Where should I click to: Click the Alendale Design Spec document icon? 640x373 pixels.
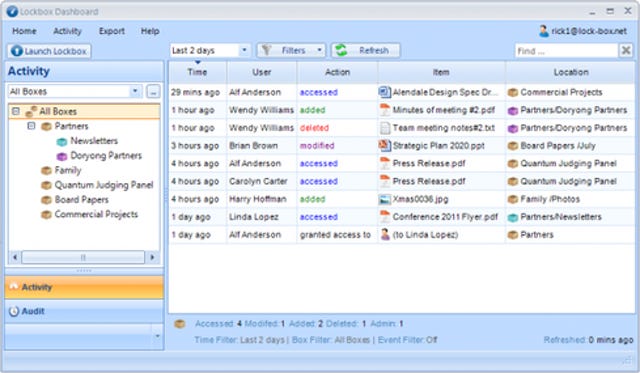click(x=384, y=92)
